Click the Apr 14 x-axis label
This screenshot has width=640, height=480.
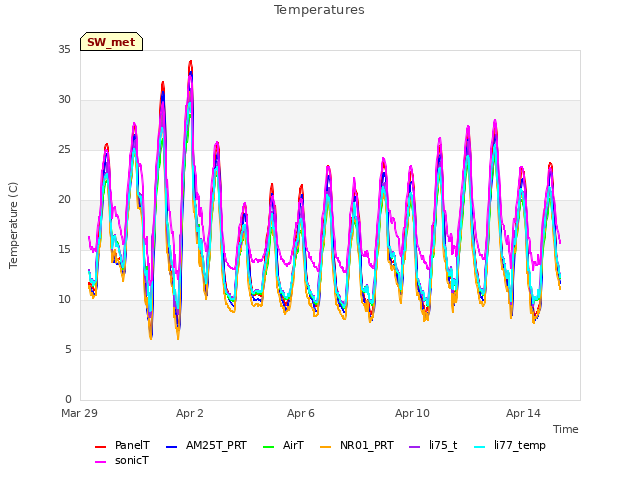coord(523,413)
